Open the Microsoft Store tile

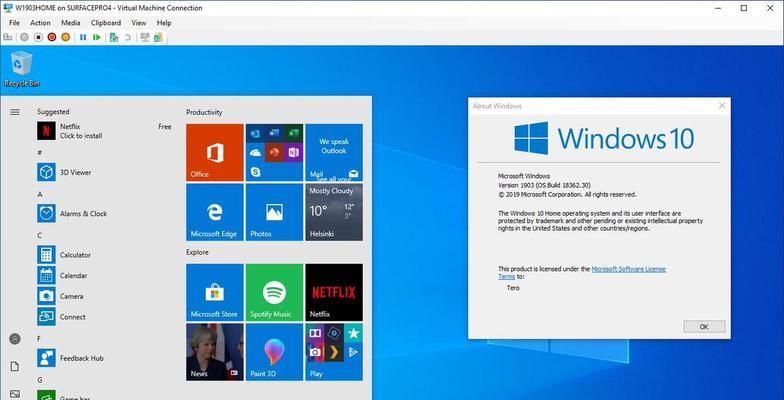pos(215,292)
